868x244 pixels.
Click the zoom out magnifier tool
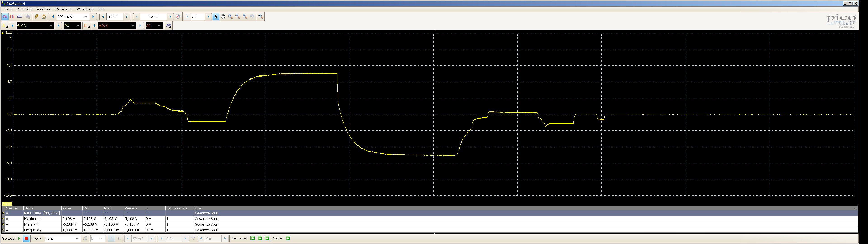coord(245,16)
